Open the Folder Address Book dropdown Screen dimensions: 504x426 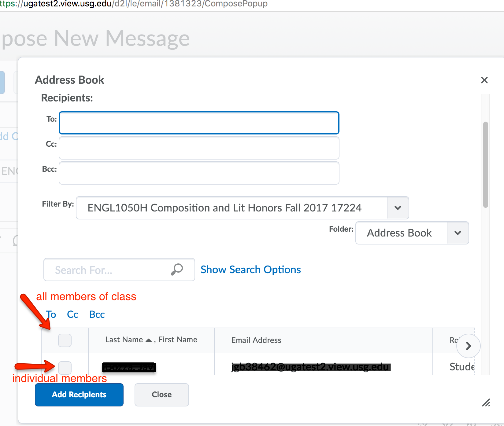(x=458, y=233)
